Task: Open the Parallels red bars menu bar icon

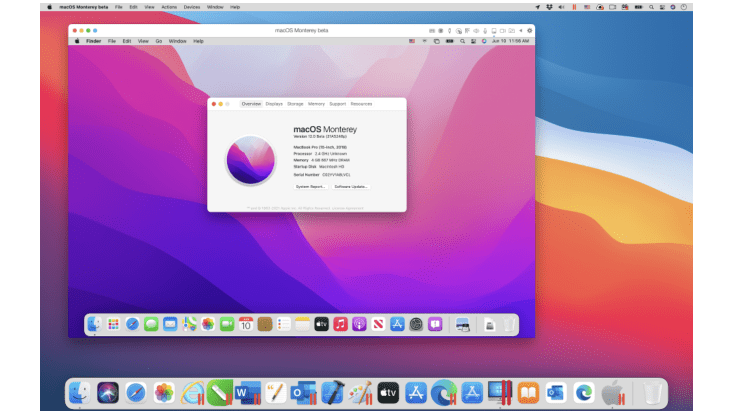Action: pos(574,7)
